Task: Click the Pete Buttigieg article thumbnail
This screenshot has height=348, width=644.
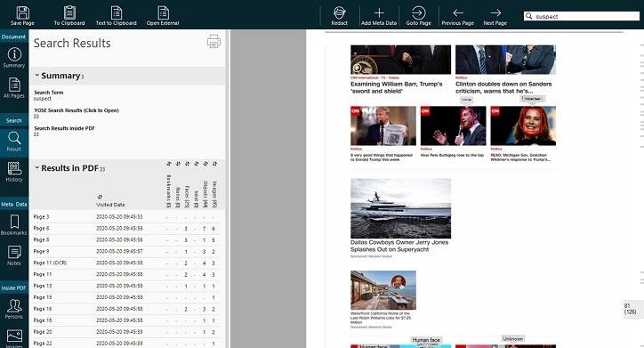Action: pyautogui.click(x=453, y=125)
